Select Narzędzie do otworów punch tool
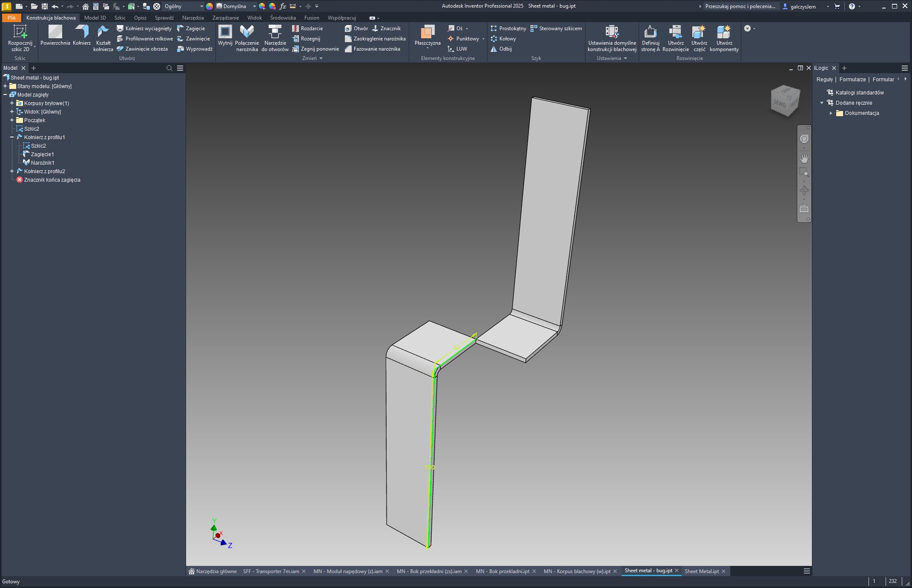The image size is (912, 588). point(275,38)
